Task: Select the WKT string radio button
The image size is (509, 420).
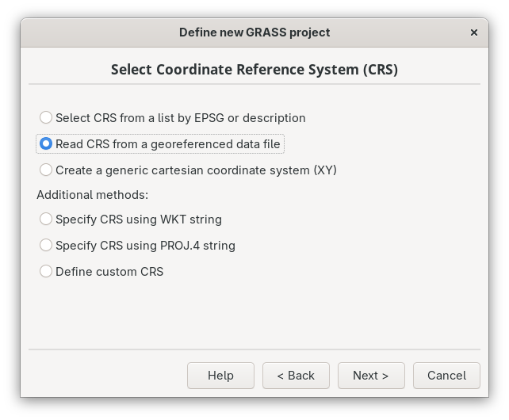Action: [x=46, y=219]
